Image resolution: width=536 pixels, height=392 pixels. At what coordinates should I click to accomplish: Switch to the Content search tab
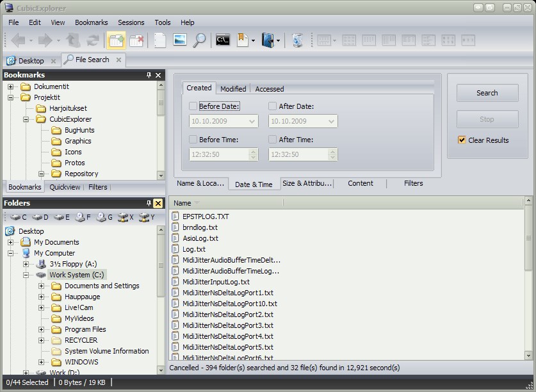tap(361, 183)
